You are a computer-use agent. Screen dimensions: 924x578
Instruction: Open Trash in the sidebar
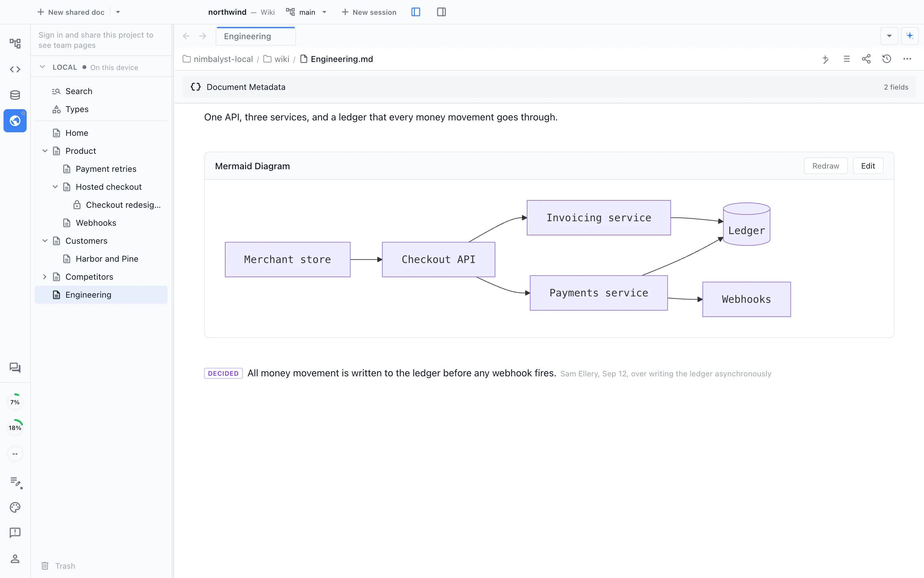click(58, 566)
